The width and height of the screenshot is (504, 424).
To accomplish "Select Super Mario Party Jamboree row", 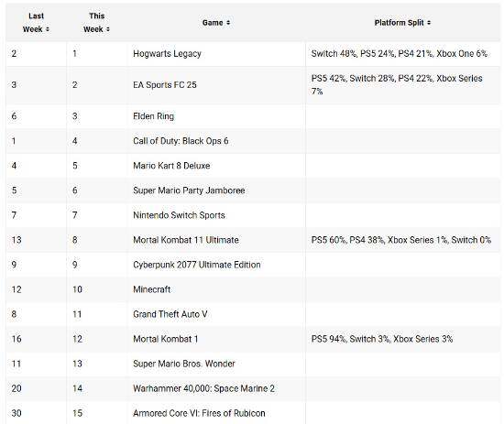I will click(x=253, y=190).
